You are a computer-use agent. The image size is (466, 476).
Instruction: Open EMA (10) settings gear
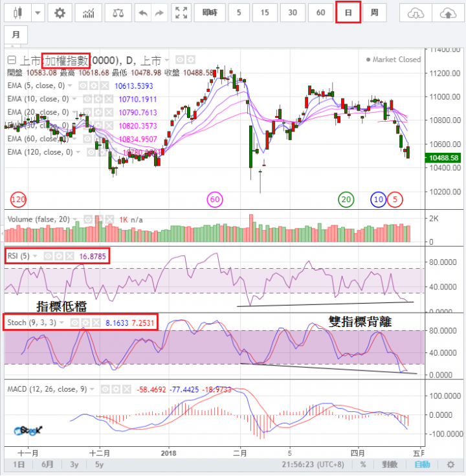98,99
